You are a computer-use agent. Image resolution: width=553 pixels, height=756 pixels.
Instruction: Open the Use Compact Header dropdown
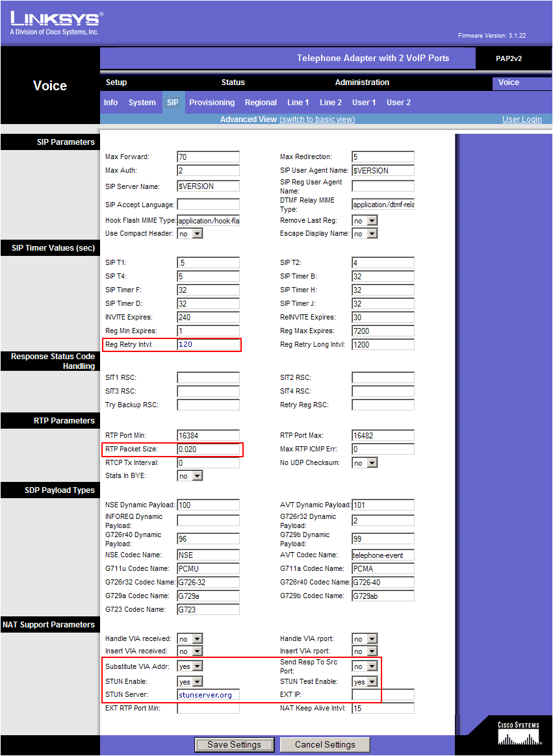point(190,234)
